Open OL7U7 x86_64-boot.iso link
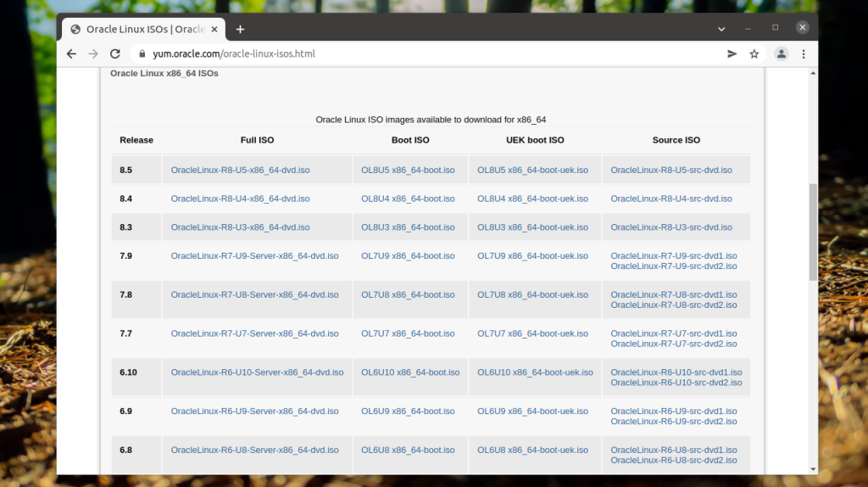868x487 pixels. point(408,333)
